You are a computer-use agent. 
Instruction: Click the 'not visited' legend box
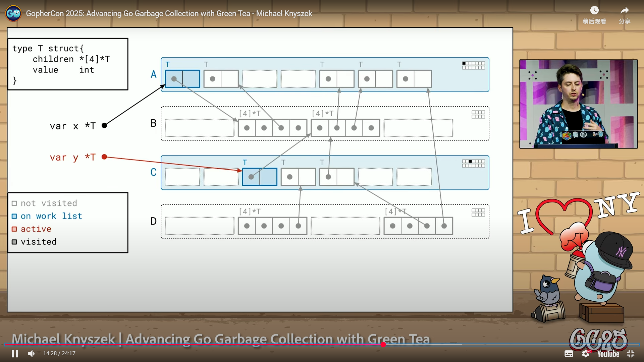14,203
